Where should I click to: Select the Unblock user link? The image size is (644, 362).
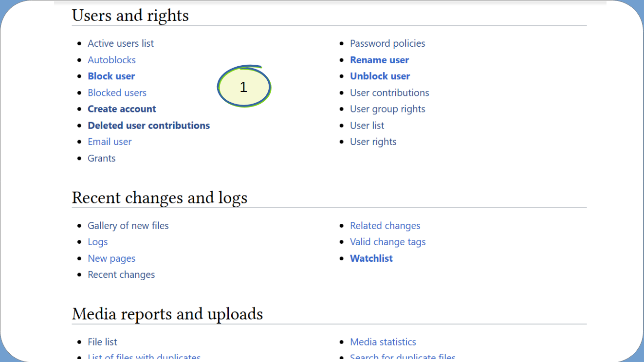380,76
